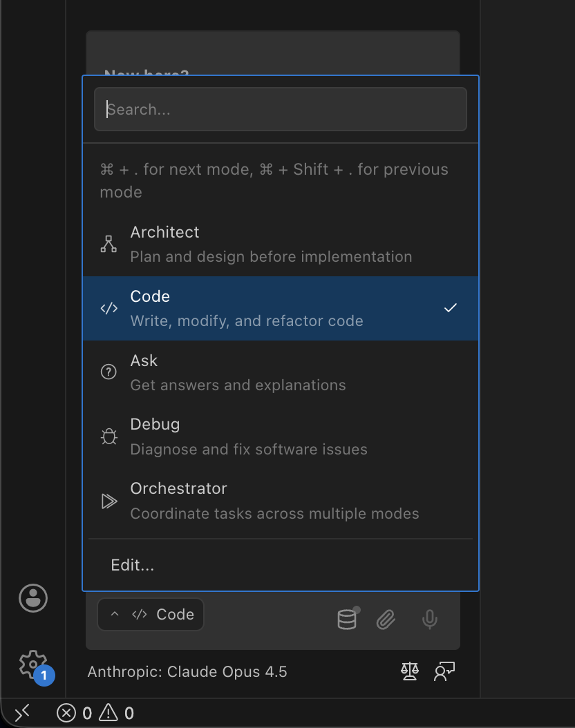Select Ask mode from the mode list
575x728 pixels.
coord(238,372)
